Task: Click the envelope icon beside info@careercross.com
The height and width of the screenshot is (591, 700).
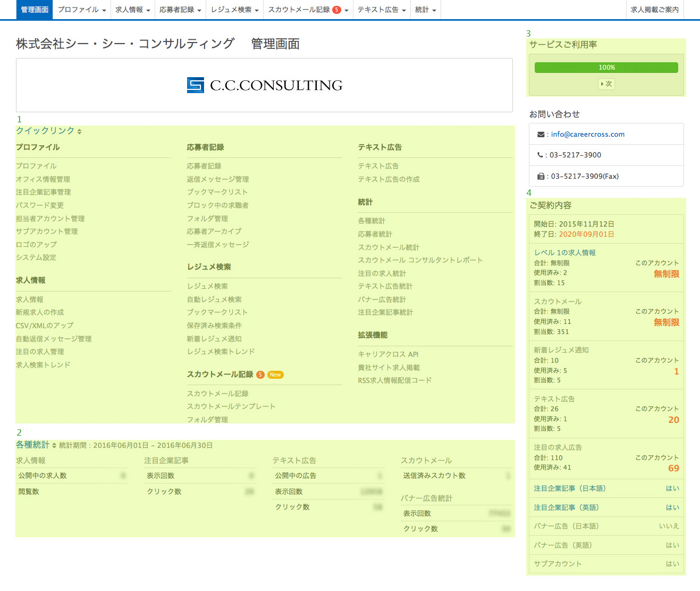Action: pyautogui.click(x=541, y=135)
